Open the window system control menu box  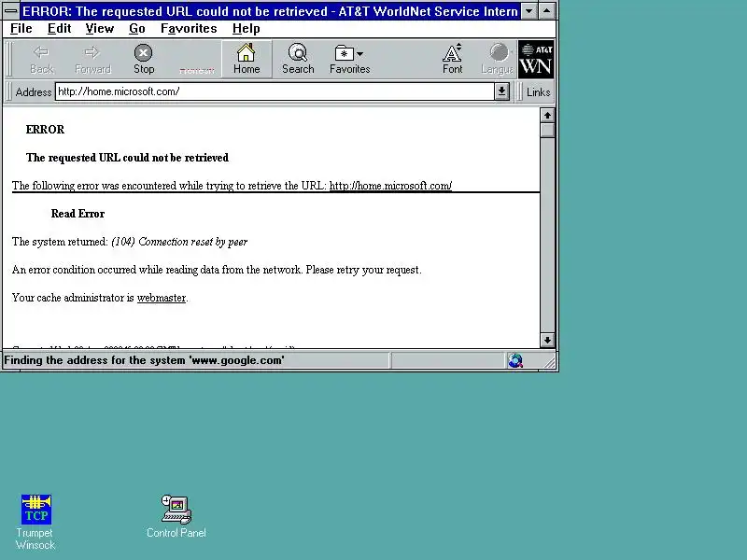(x=11, y=10)
